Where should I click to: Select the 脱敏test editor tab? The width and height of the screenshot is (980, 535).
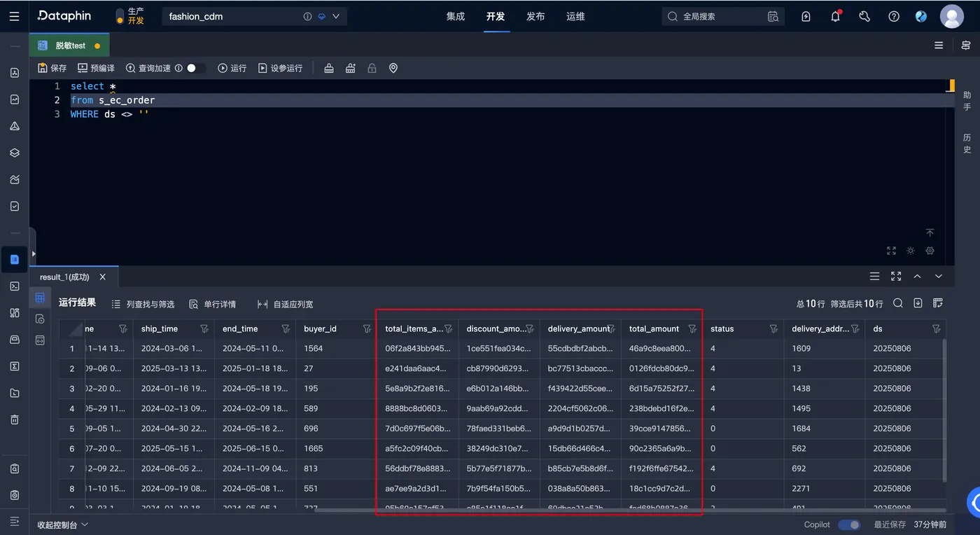pyautogui.click(x=69, y=46)
